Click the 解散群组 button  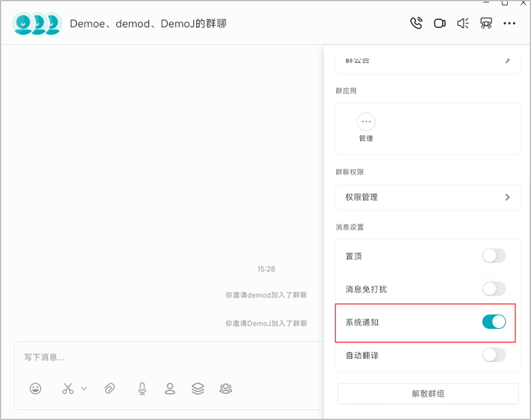tap(428, 394)
